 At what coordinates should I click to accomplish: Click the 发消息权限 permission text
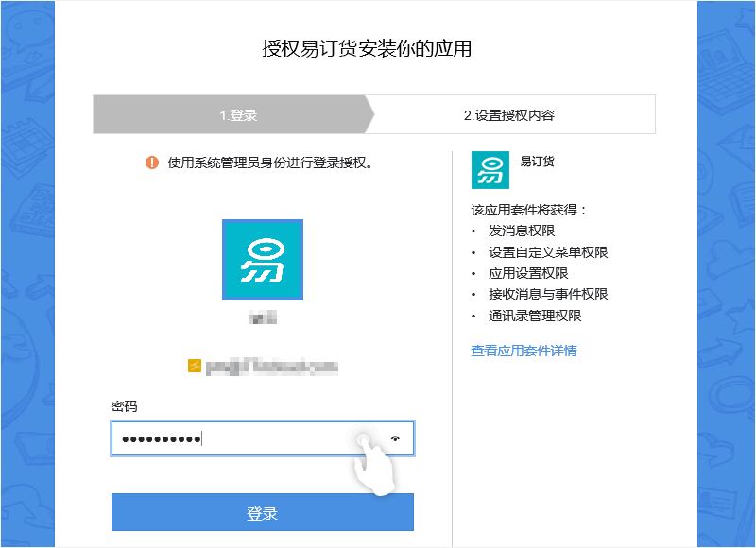pos(522,231)
